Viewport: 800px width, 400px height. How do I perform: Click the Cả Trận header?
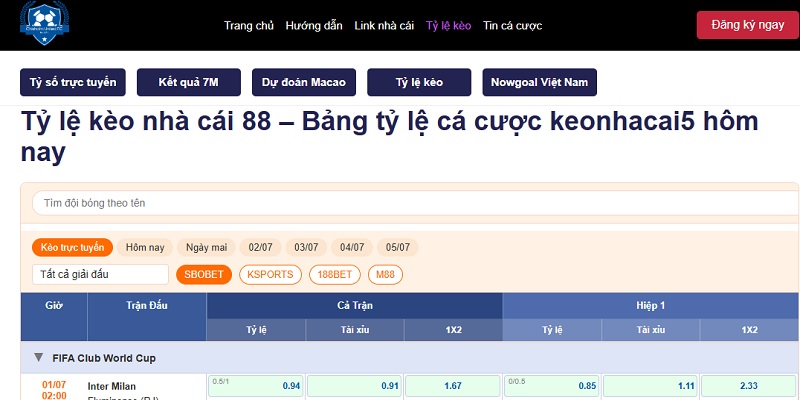355,306
